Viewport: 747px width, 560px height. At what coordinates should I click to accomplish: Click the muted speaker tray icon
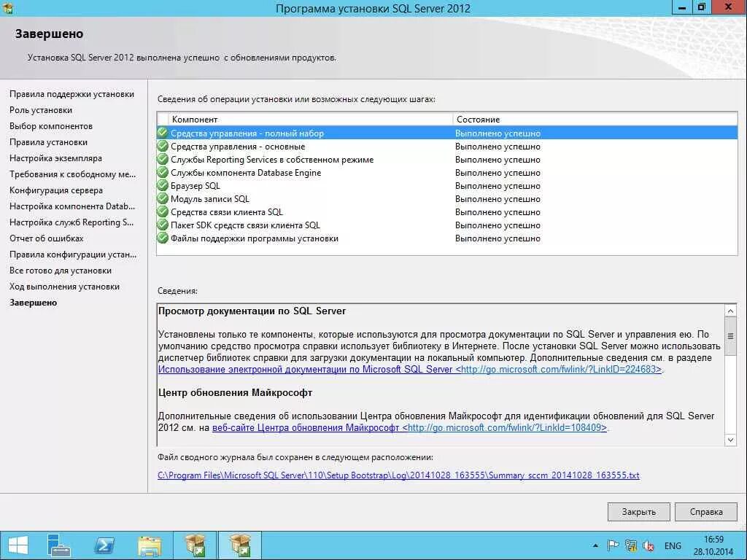(x=649, y=545)
